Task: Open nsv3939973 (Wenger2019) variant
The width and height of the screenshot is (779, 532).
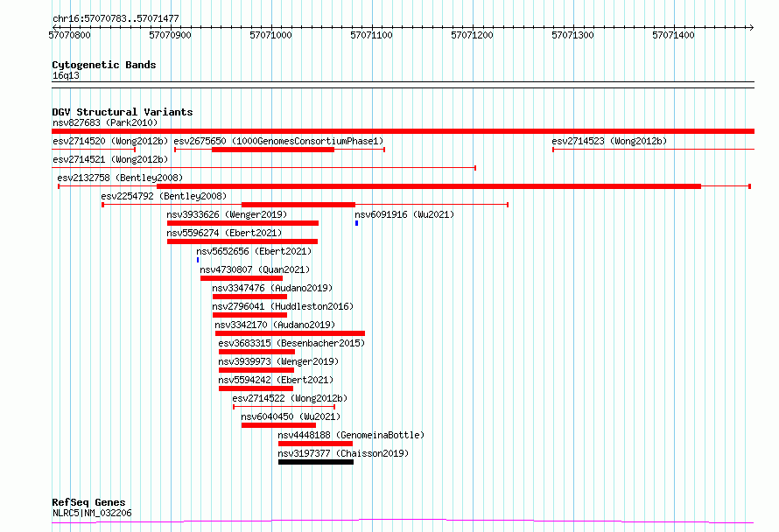Action: click(278, 361)
